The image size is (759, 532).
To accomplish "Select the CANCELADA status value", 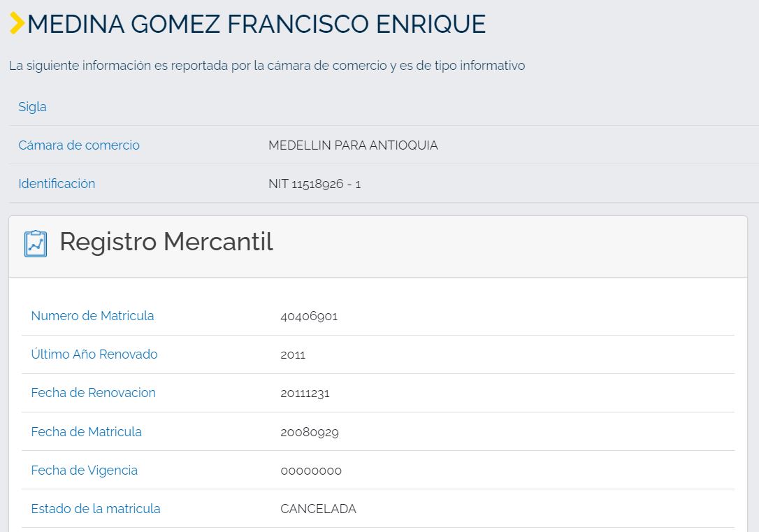I will pyautogui.click(x=318, y=509).
